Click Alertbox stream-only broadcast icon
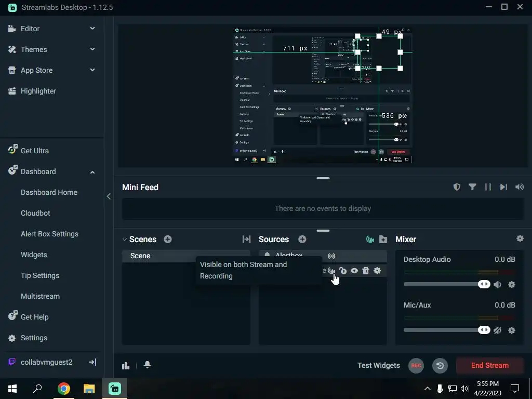Image resolution: width=532 pixels, height=399 pixels. (331, 256)
